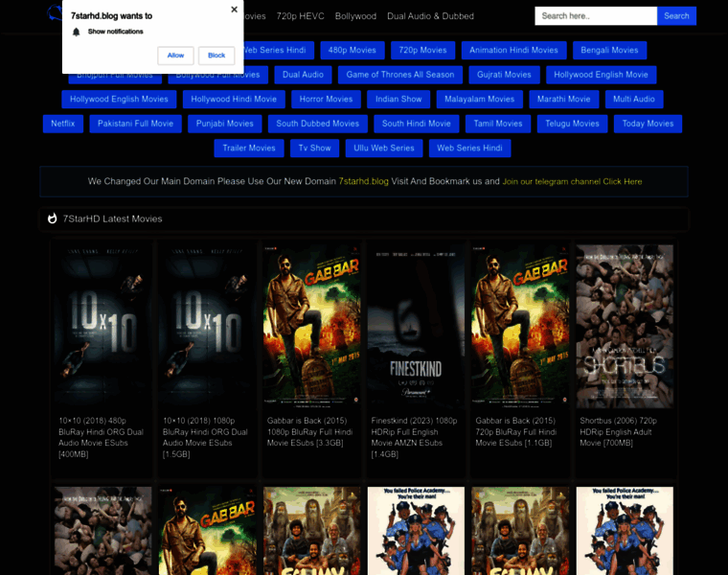
Task: Open 10x10 (2018) 1080p poster
Action: coord(207,327)
